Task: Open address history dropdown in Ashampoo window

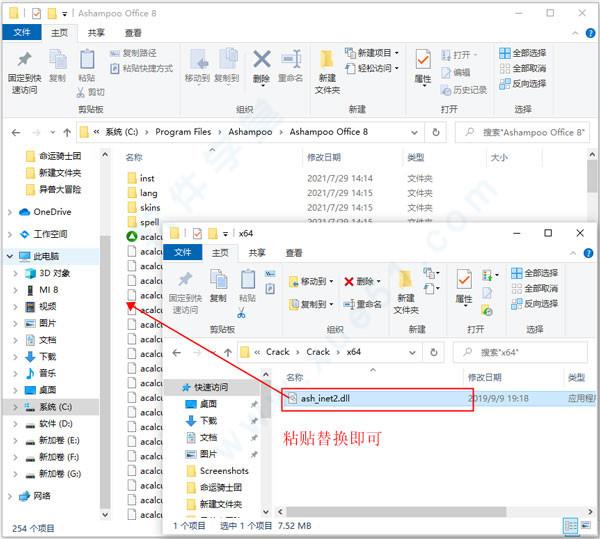Action: (x=414, y=132)
